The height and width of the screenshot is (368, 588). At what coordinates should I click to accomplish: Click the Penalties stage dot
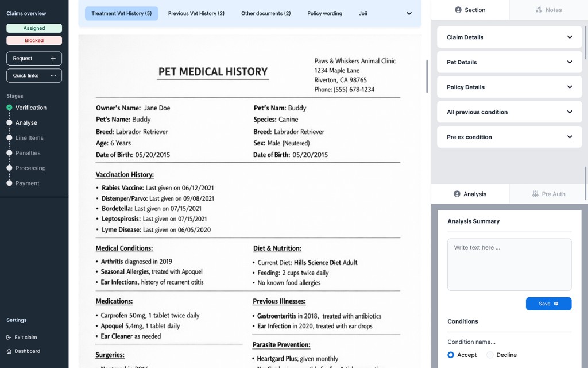[9, 153]
